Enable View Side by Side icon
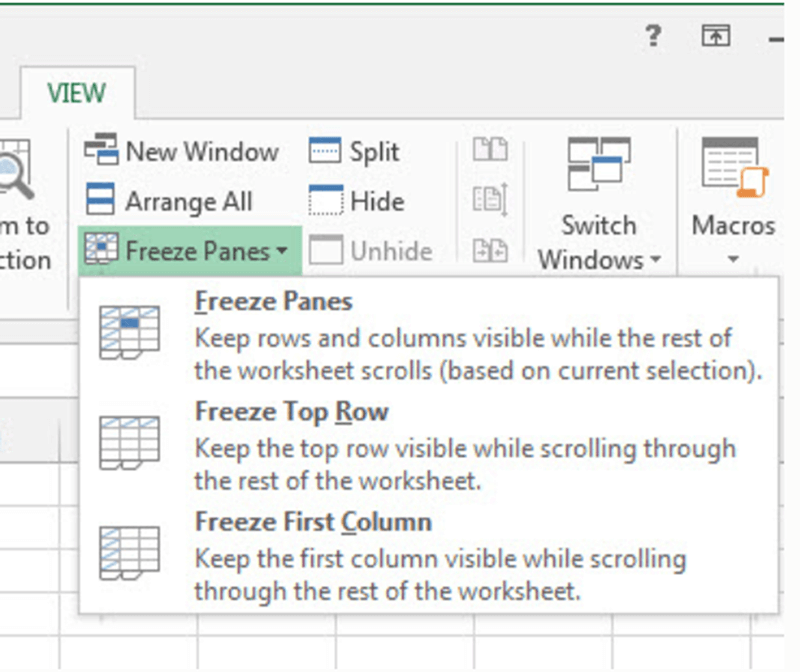The image size is (800, 672). click(490, 151)
